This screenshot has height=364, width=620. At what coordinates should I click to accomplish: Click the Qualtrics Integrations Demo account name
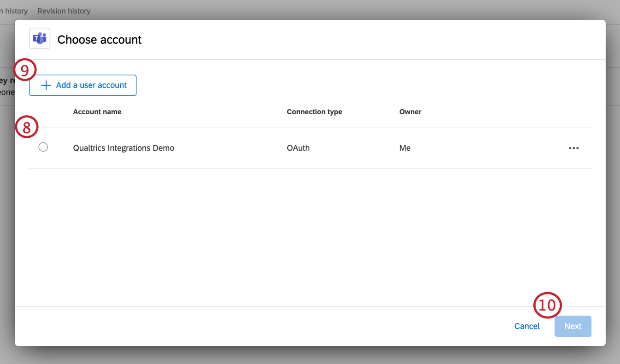point(124,148)
